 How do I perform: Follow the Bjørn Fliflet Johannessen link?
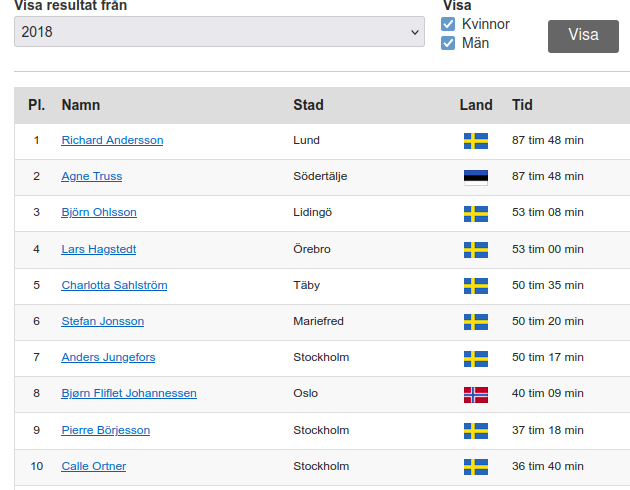129,394
